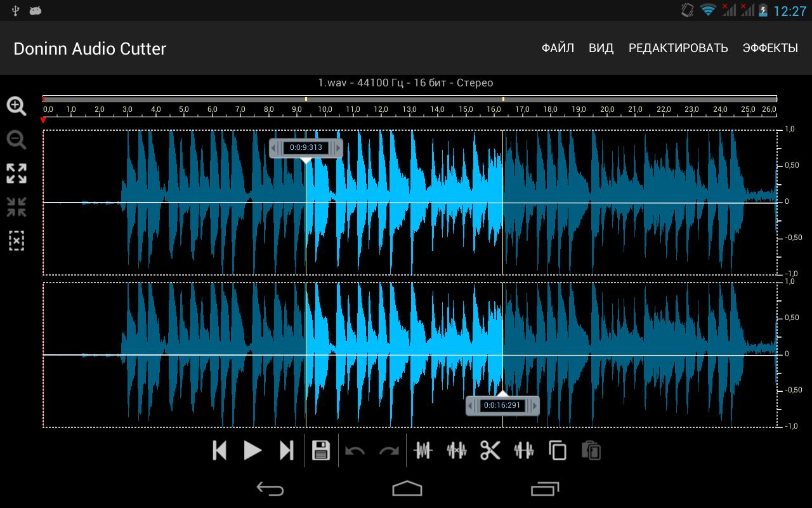Cut the selection with the scissors icon
This screenshot has width=812, height=508.
(x=490, y=450)
